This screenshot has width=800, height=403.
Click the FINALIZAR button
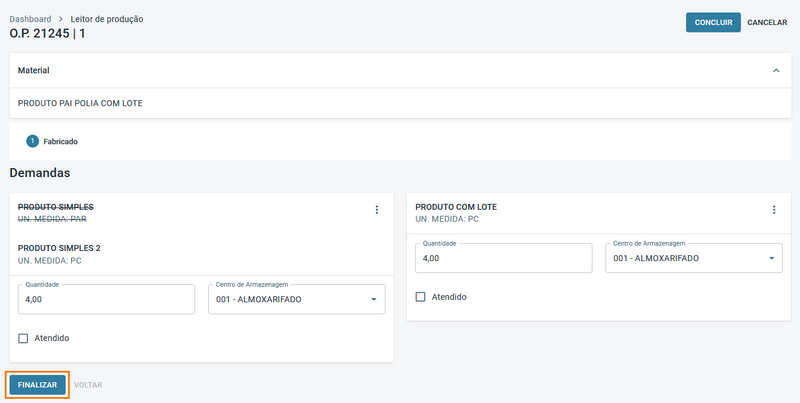coord(38,384)
